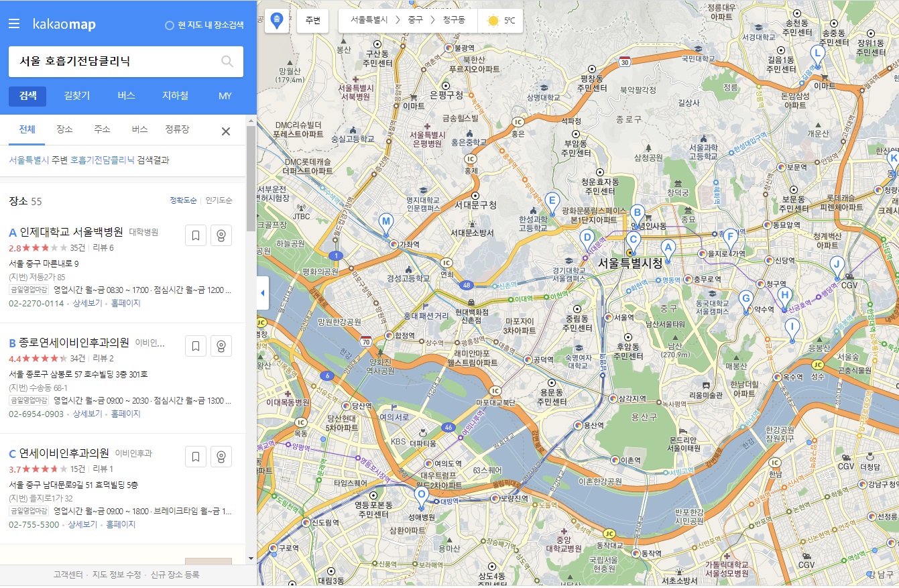Click the 주변 button

pos(313,21)
